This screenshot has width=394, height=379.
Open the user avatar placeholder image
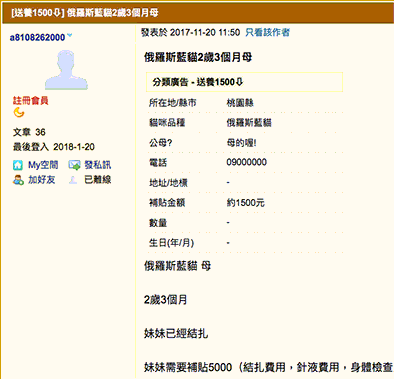coord(66,70)
